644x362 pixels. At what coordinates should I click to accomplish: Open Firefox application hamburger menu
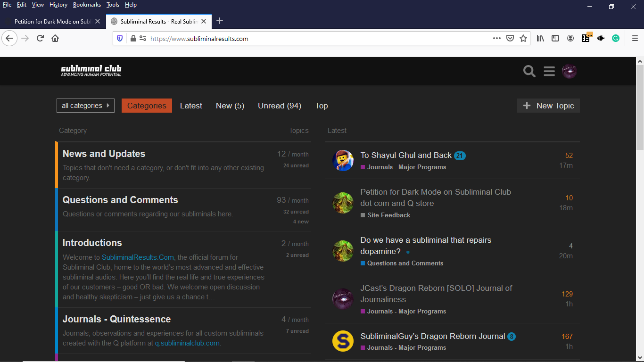635,38
